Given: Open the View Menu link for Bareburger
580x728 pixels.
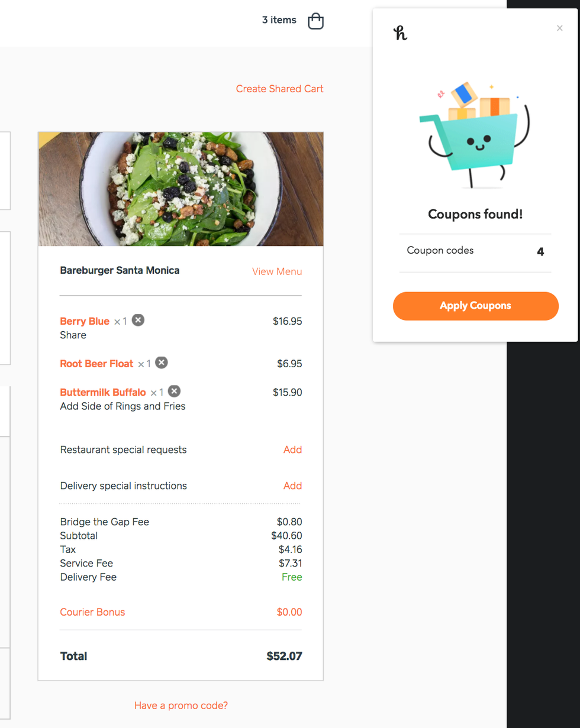Looking at the screenshot, I should tap(277, 271).
